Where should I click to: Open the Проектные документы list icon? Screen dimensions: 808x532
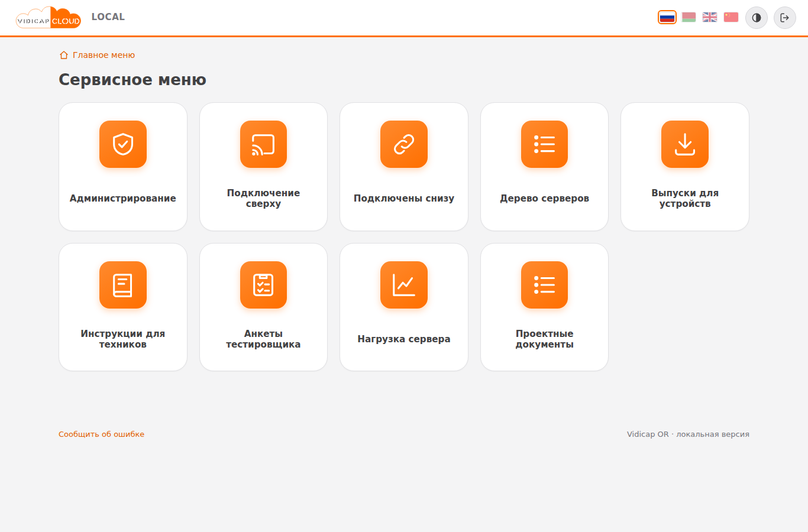click(x=544, y=285)
